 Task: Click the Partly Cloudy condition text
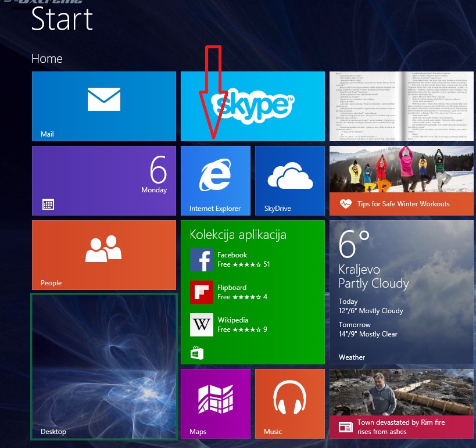pyautogui.click(x=374, y=283)
